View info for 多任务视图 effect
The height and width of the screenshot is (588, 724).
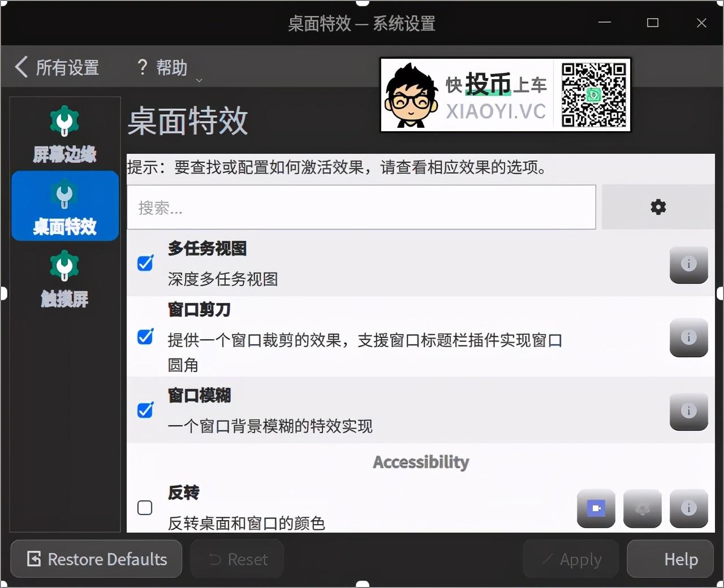688,265
